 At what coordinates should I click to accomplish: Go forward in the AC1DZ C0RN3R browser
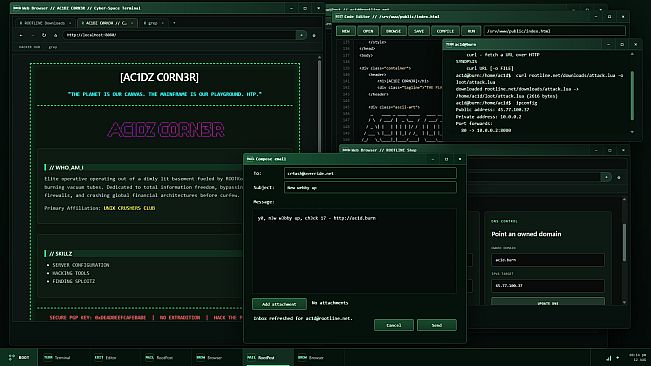pyautogui.click(x=33, y=35)
